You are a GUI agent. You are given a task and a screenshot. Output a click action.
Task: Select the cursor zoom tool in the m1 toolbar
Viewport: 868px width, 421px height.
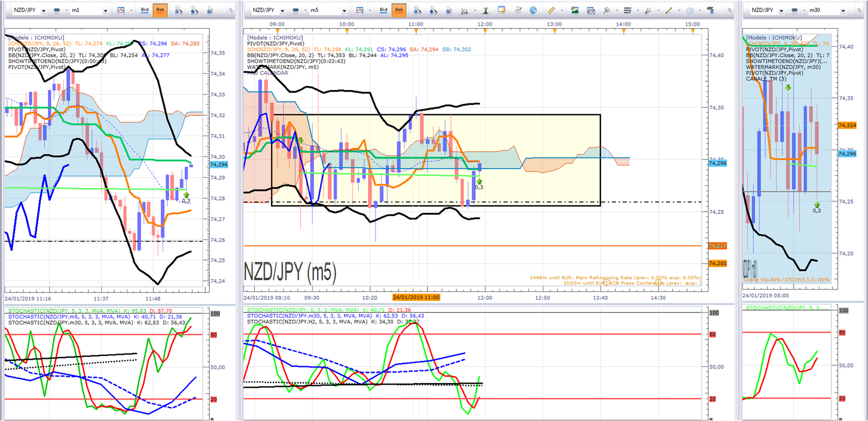click(x=211, y=10)
